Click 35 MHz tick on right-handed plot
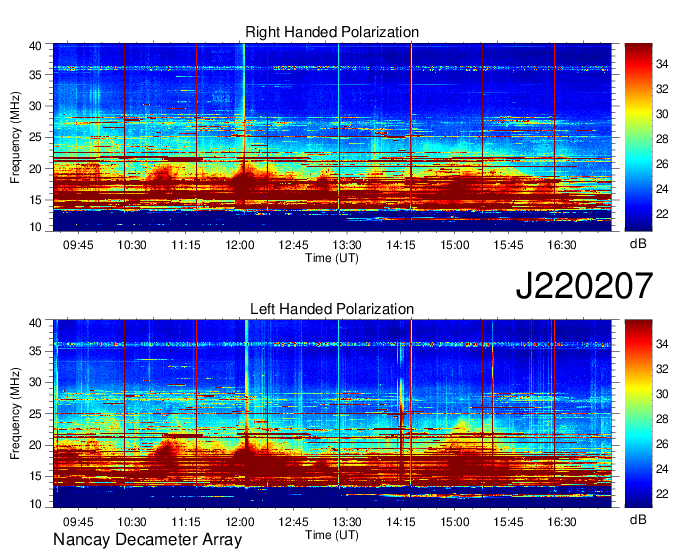The width and height of the screenshot is (680, 552). [x=36, y=75]
